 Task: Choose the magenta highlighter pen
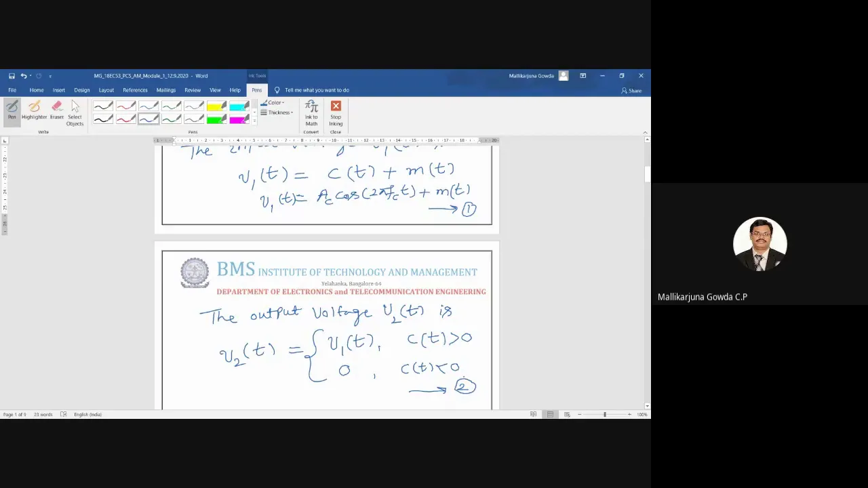click(x=239, y=119)
